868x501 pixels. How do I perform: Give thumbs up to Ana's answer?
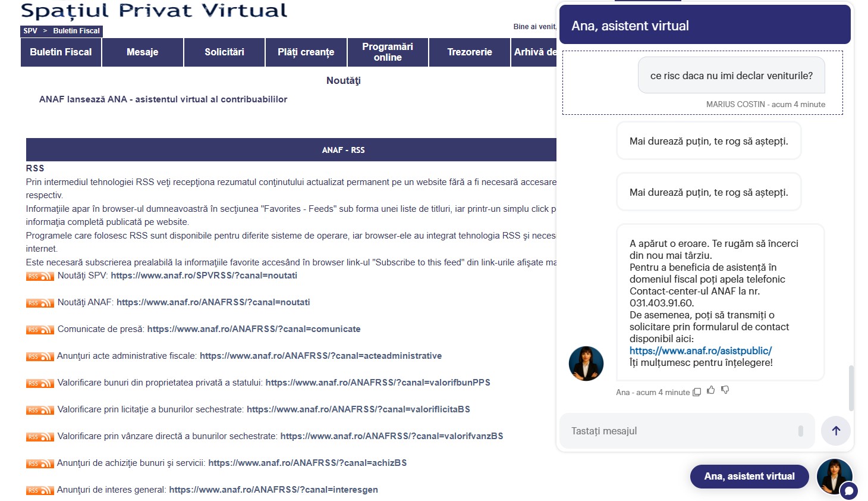710,390
